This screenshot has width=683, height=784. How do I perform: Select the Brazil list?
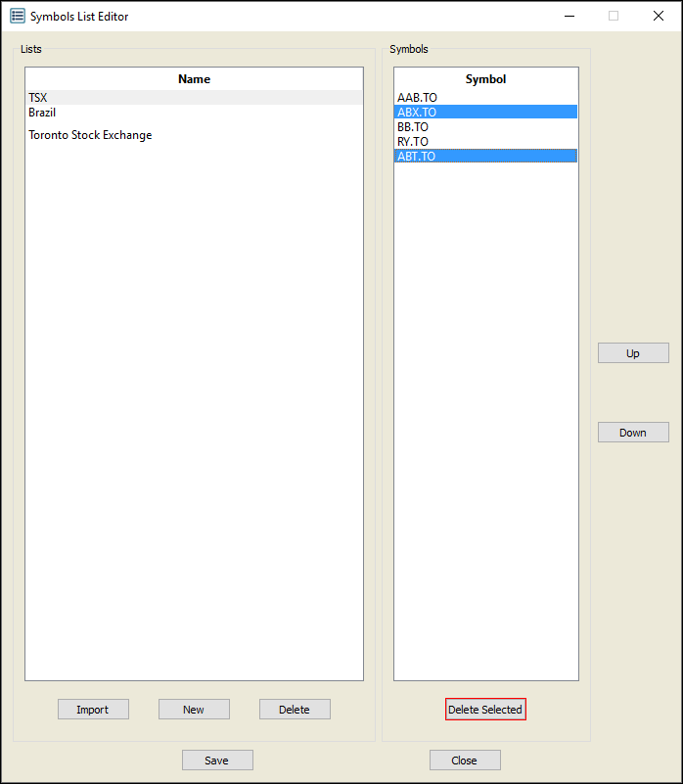tap(42, 113)
